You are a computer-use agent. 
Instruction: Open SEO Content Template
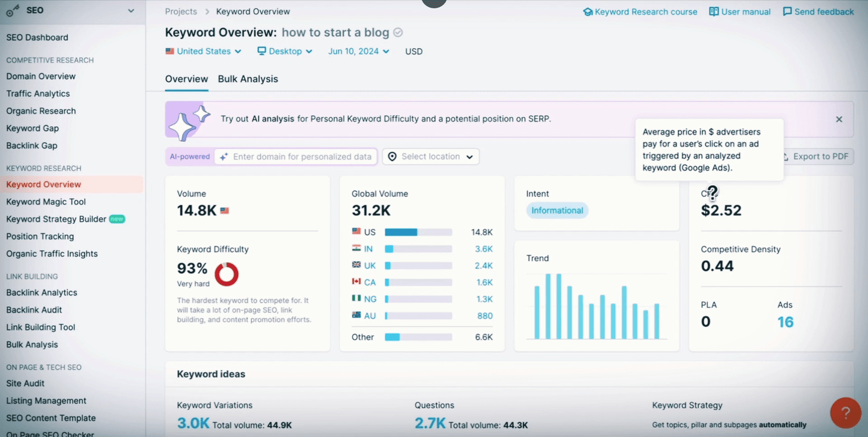point(51,418)
